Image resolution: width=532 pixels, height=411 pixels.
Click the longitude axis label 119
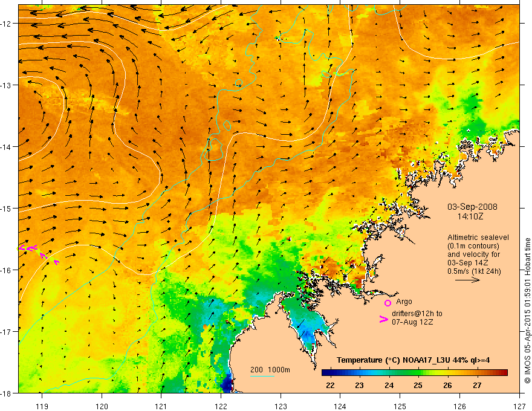42,406
